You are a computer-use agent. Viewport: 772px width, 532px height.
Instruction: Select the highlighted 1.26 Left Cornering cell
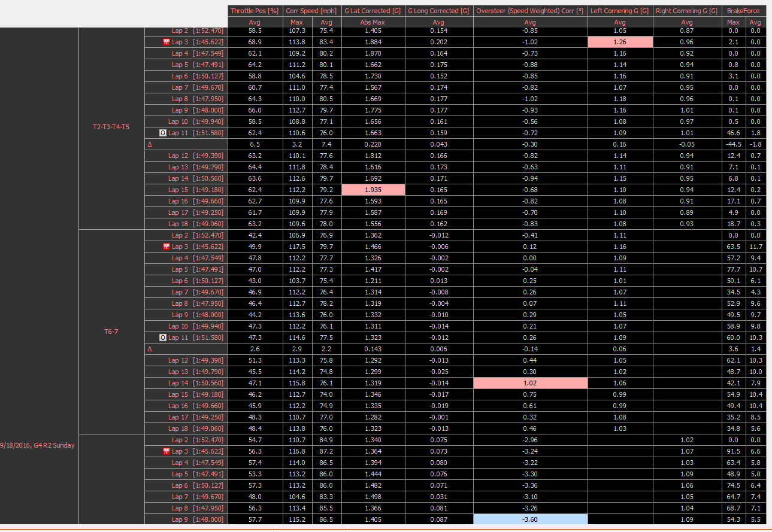point(619,42)
